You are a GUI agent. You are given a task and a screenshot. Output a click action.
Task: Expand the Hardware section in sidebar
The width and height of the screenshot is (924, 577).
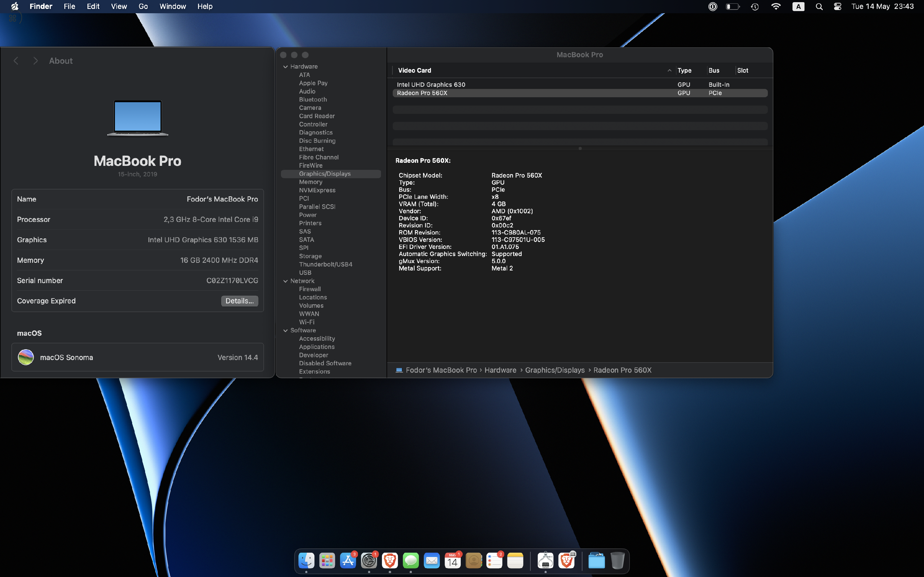[286, 66]
